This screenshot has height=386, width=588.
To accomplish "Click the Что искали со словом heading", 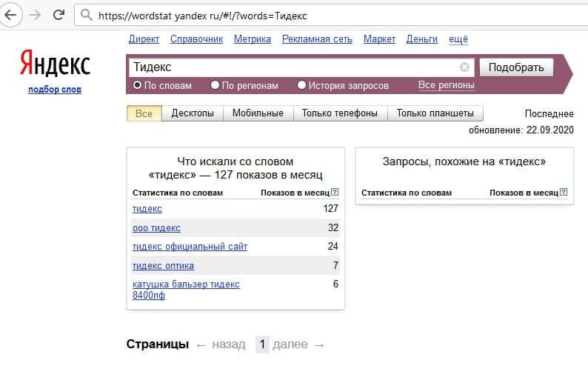I will (x=235, y=168).
